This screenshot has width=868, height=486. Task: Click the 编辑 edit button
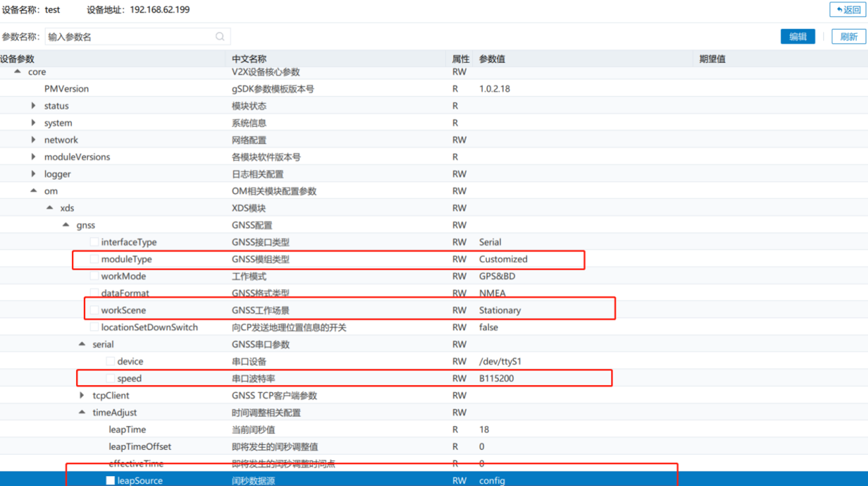coord(797,37)
